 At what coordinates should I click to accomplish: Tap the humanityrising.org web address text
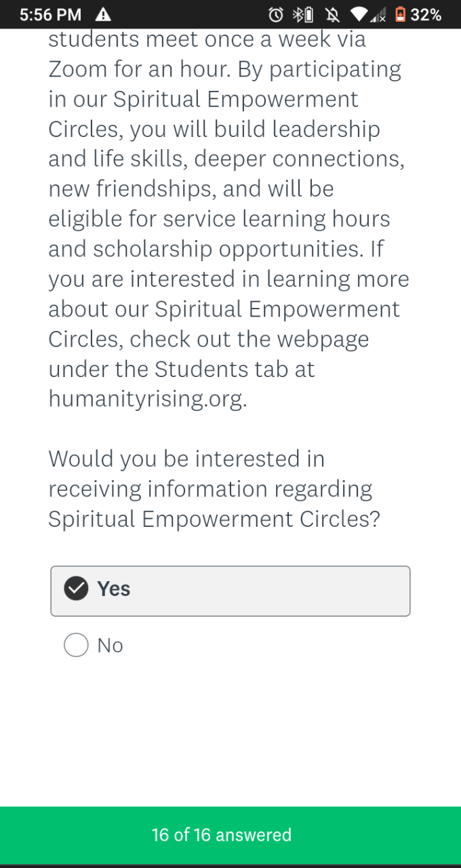(x=148, y=399)
